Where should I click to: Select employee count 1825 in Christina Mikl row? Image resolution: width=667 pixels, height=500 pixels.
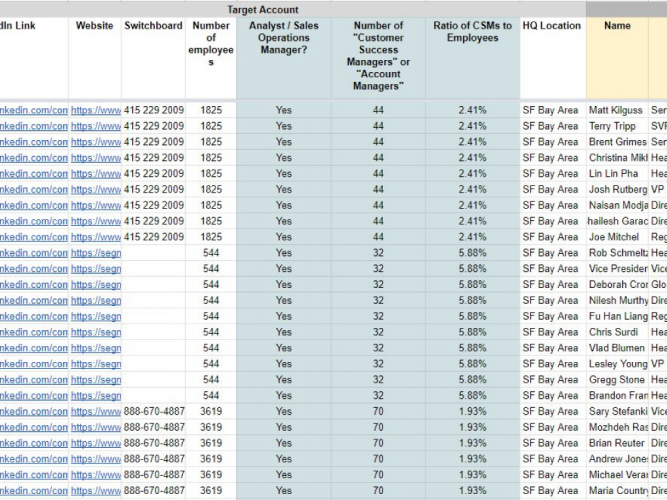coord(211,158)
